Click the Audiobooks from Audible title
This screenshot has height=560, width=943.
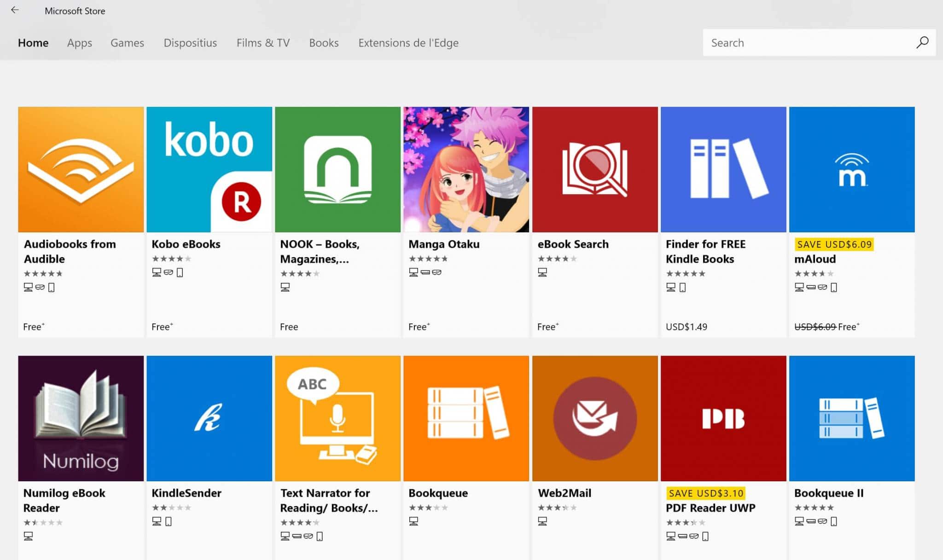coord(70,251)
